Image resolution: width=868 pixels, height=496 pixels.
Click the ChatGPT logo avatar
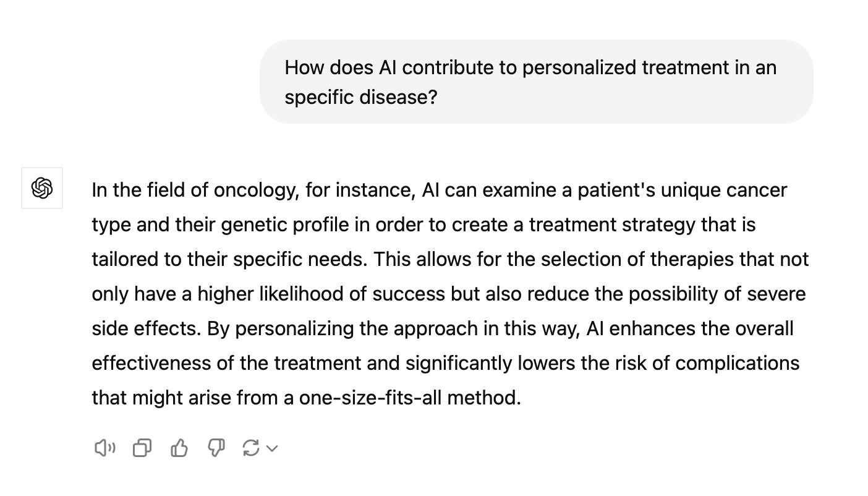click(x=42, y=188)
